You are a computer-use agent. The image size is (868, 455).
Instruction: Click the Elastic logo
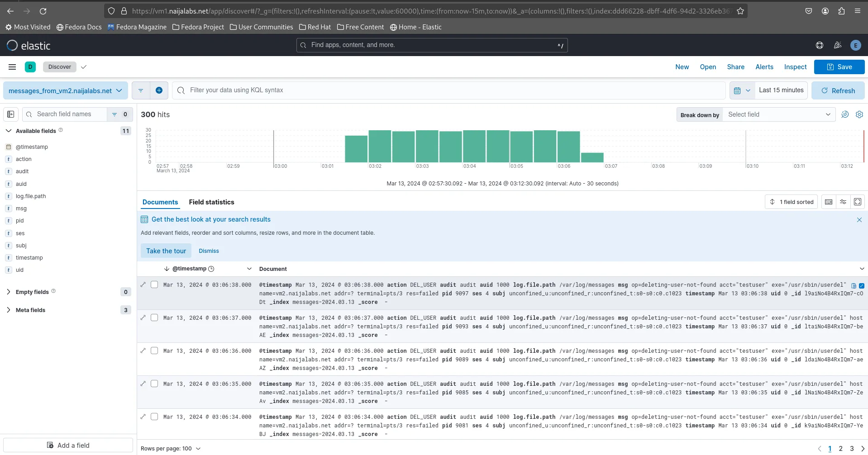tap(29, 45)
